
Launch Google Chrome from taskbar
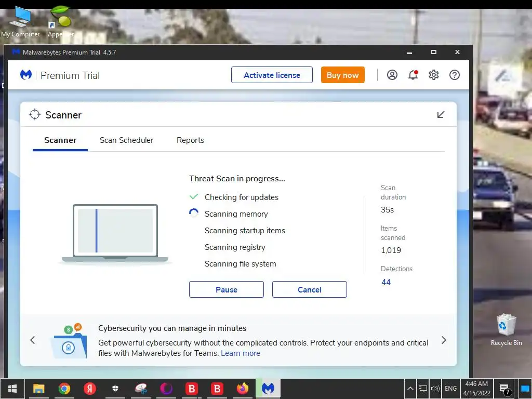click(x=64, y=389)
